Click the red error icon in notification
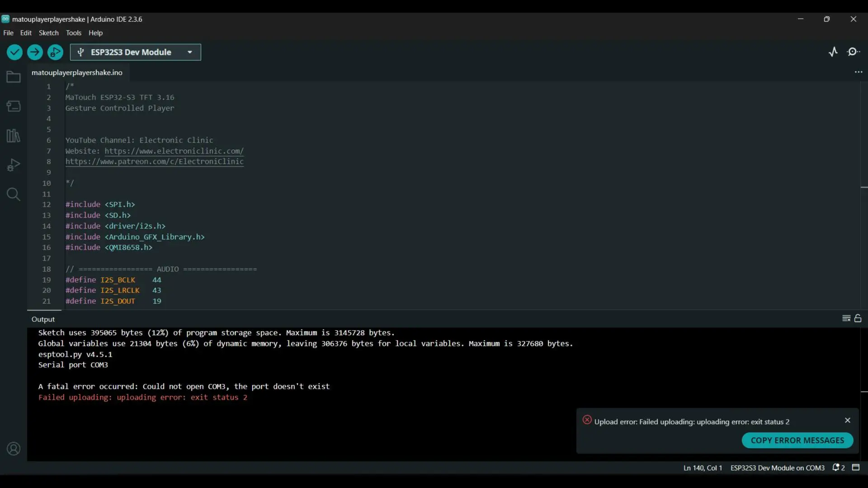The width and height of the screenshot is (868, 488). [587, 420]
